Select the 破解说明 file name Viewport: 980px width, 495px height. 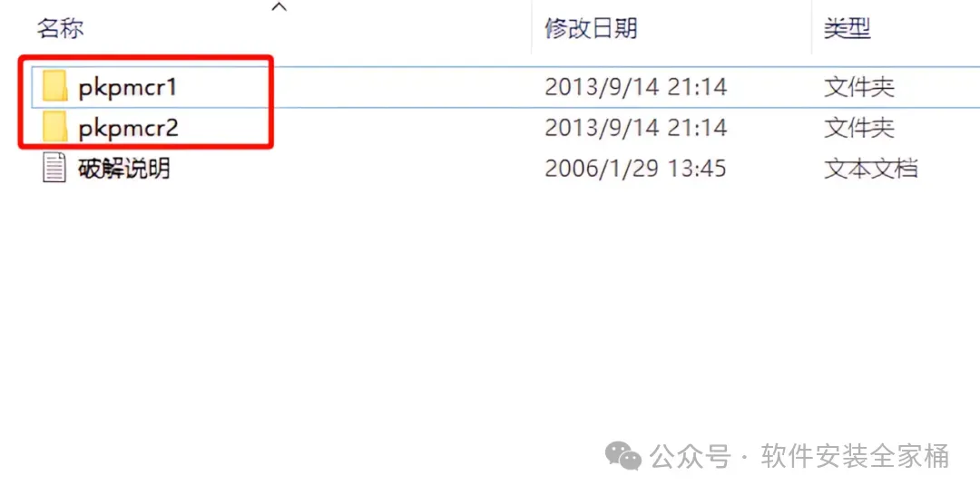click(123, 169)
